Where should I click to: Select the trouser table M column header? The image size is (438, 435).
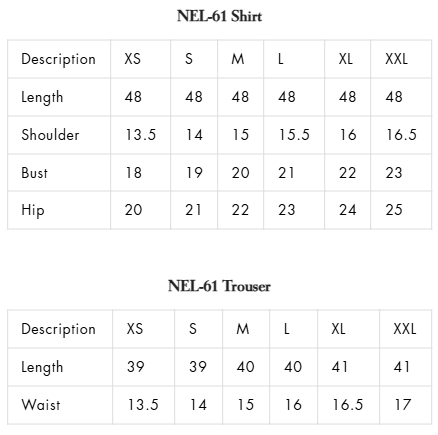pyautogui.click(x=243, y=329)
